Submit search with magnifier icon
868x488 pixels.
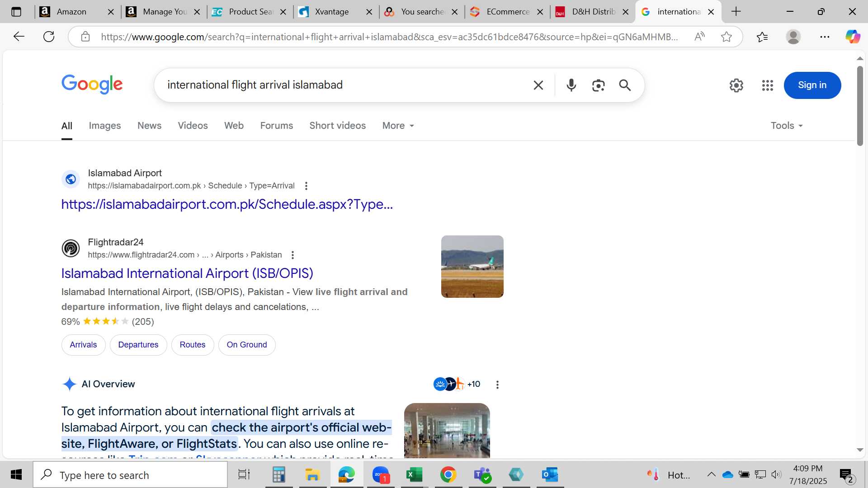tap(625, 85)
